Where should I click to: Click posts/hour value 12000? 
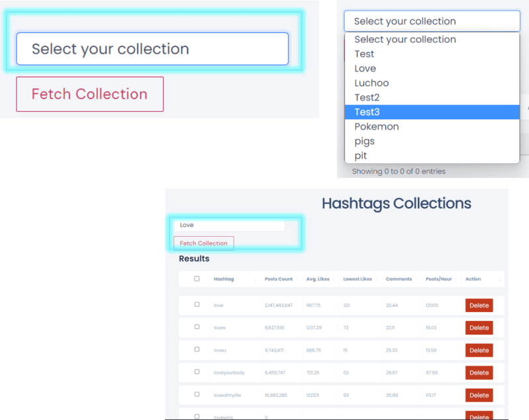pyautogui.click(x=432, y=306)
